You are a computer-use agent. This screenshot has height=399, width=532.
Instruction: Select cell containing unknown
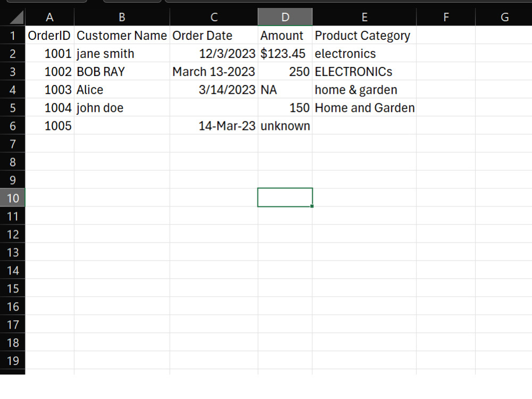(285, 126)
